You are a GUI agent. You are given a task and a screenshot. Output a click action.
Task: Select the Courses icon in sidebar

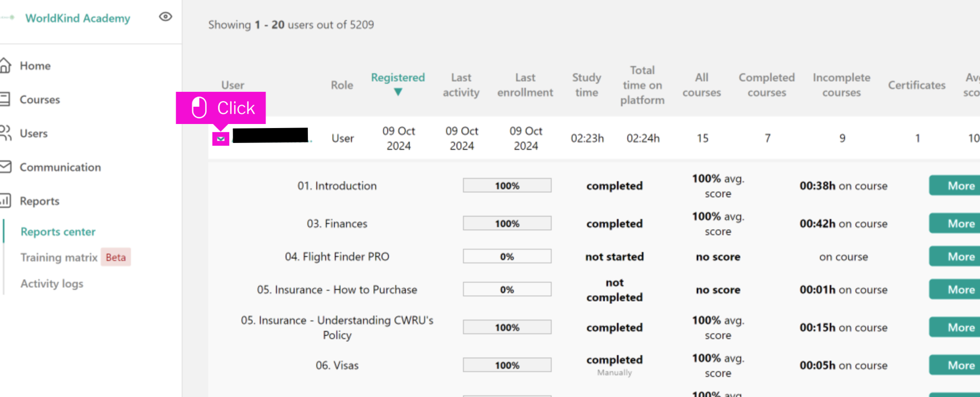click(5, 99)
